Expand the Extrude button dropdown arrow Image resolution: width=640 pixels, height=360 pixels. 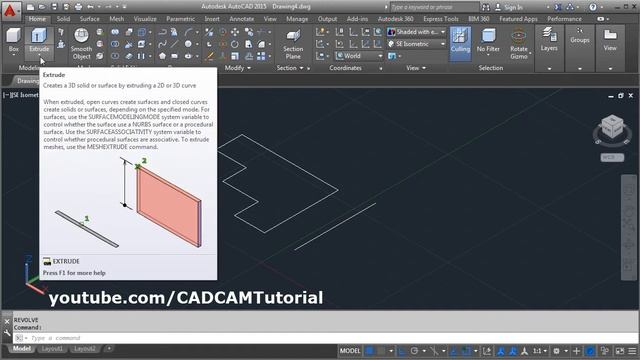(39, 55)
